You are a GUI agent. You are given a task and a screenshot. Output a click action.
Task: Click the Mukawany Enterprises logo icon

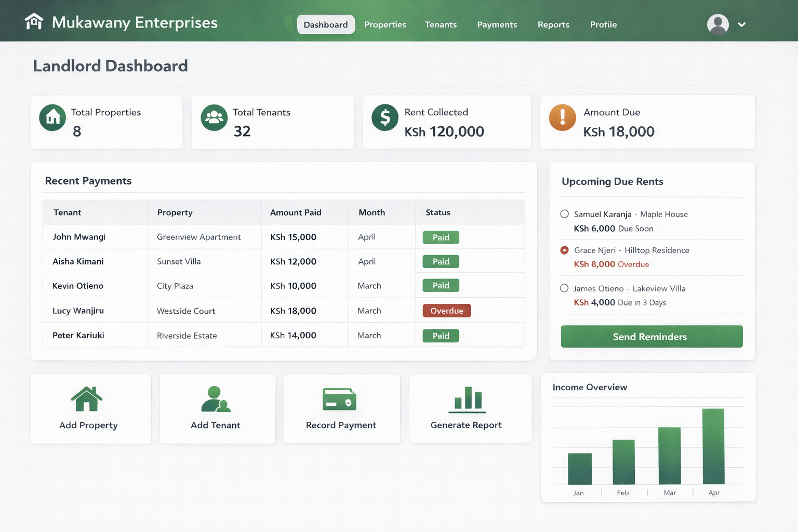point(34,22)
